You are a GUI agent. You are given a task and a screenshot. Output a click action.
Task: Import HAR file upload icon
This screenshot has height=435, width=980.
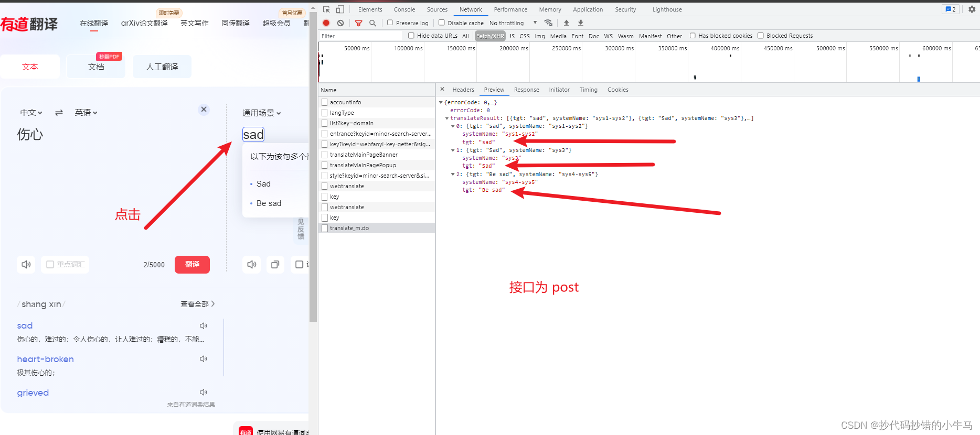point(567,23)
